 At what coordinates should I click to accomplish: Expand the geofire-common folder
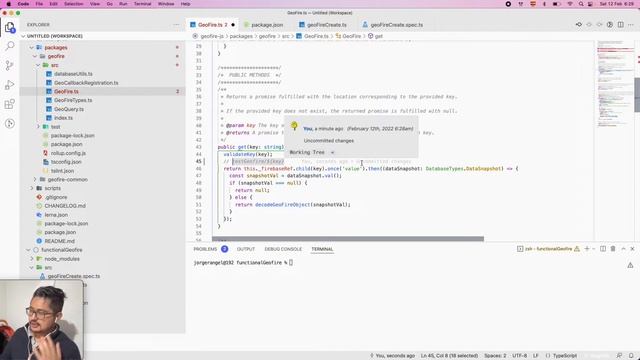35,180
